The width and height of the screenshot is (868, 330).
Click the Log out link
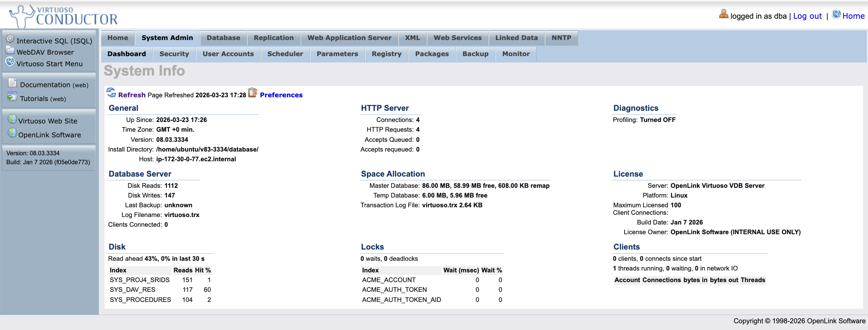[807, 16]
